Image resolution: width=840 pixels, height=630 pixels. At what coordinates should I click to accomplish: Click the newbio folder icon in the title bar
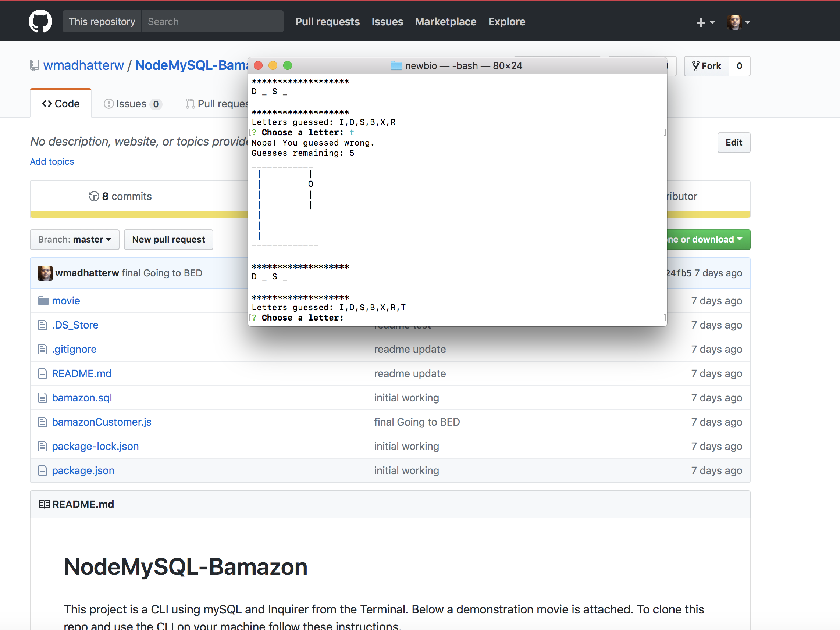click(x=396, y=66)
